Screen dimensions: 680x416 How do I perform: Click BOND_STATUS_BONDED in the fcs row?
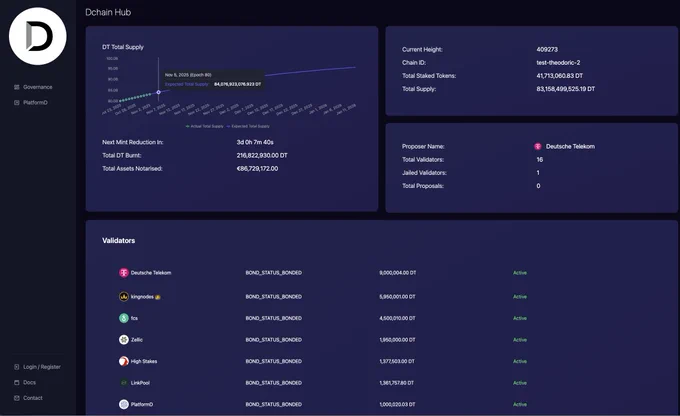[x=274, y=318]
